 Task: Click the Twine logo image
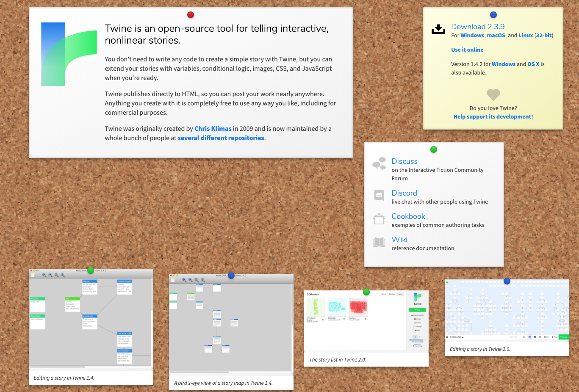[69, 54]
